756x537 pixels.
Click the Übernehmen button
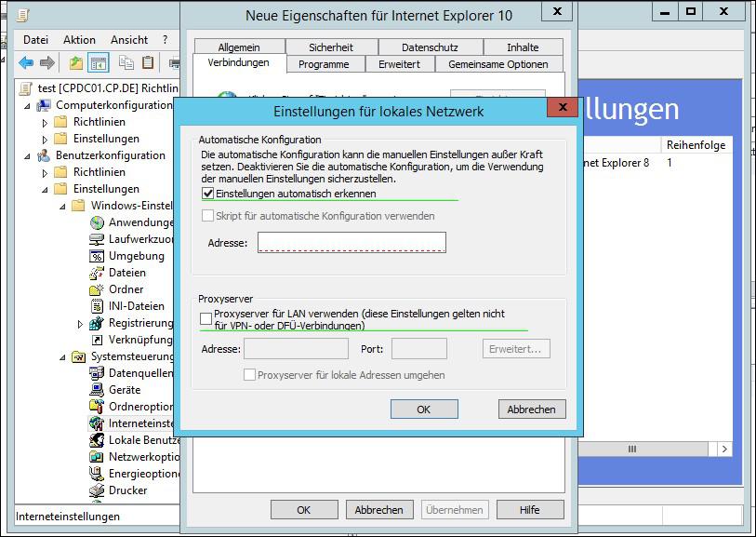455,509
